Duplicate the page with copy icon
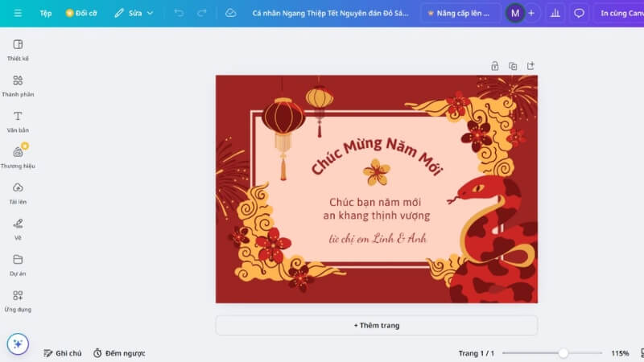The width and height of the screenshot is (644, 362). click(513, 66)
